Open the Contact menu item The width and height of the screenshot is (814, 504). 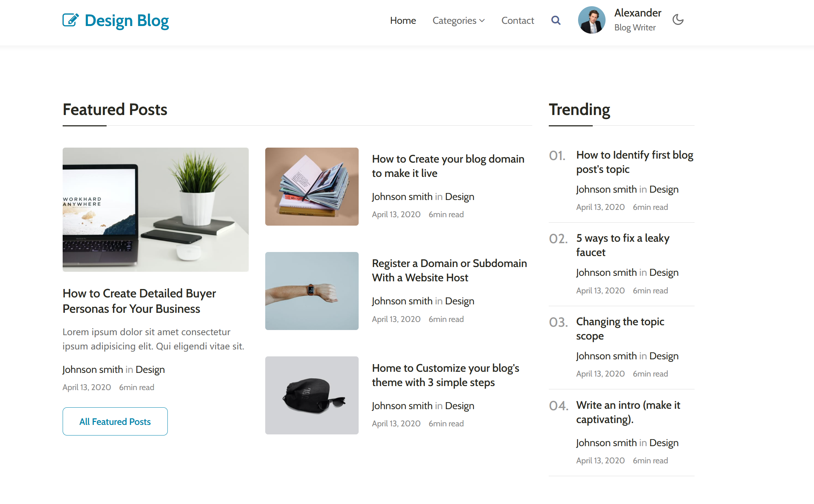pyautogui.click(x=517, y=21)
